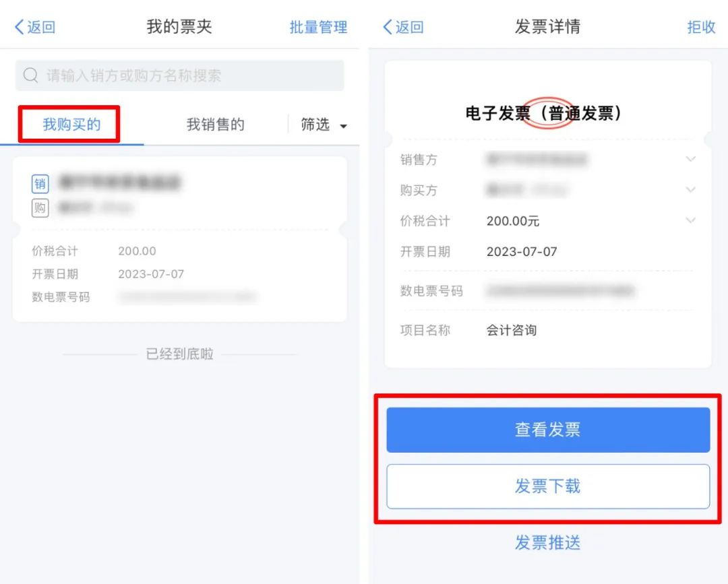The height and width of the screenshot is (584, 728).
Task: Expand the 销售方 row chevron
Action: [690, 159]
